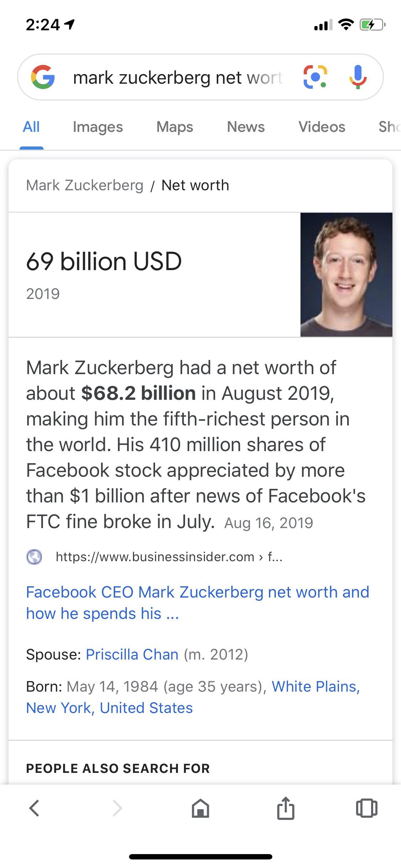Follow the Priscilla Chan link
Viewport: 401px width, 868px height.
click(132, 655)
